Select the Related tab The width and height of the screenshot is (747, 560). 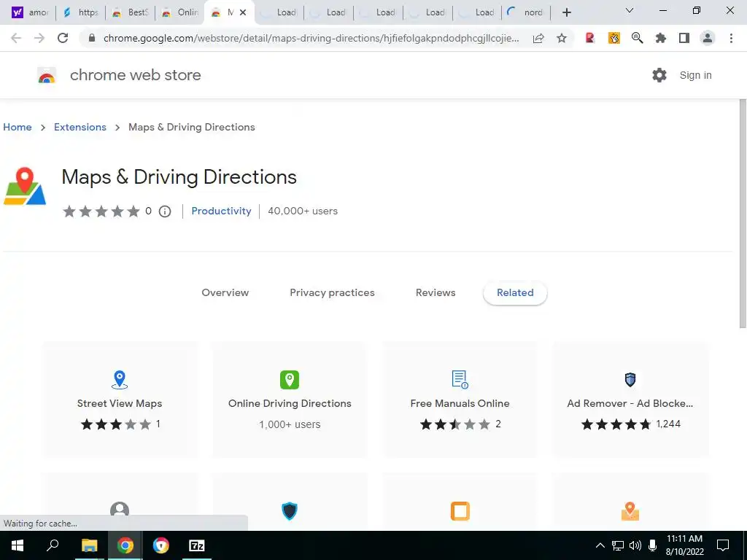[x=515, y=293]
